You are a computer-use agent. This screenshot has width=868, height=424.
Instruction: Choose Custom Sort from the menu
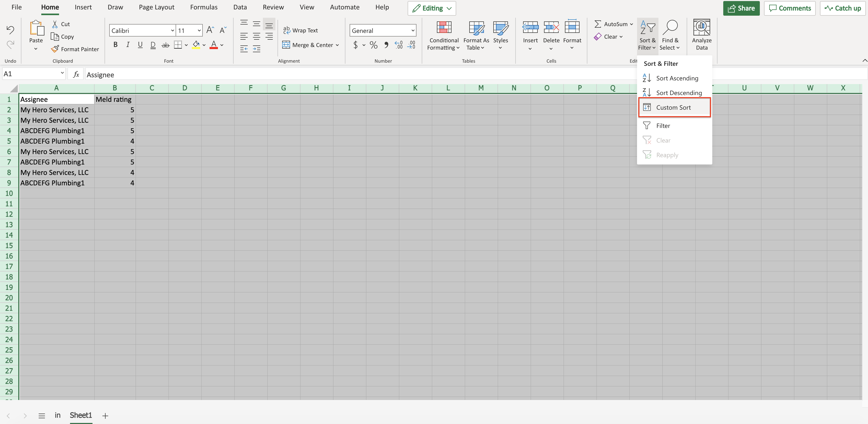tap(673, 107)
